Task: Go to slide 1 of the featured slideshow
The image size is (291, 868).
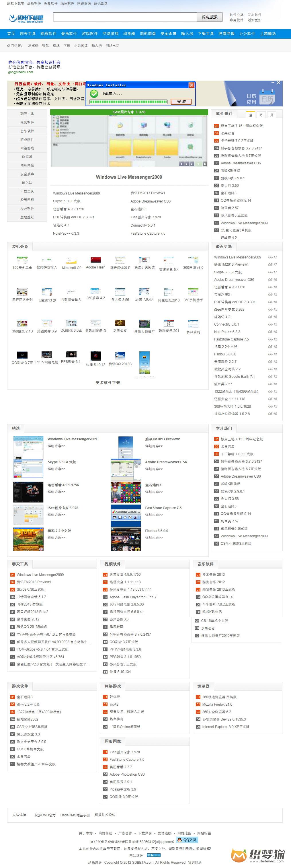Action: click(181, 164)
